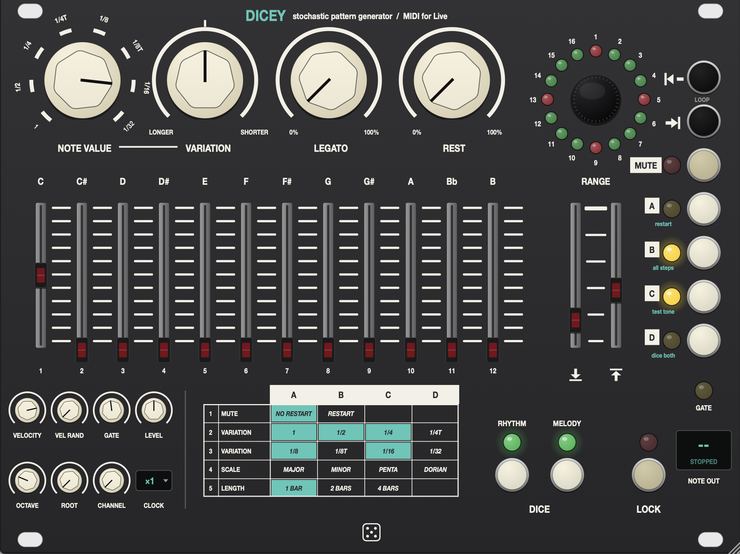The height and width of the screenshot is (554, 740).
Task: Click the VEL RAND knob
Action: [x=69, y=410]
